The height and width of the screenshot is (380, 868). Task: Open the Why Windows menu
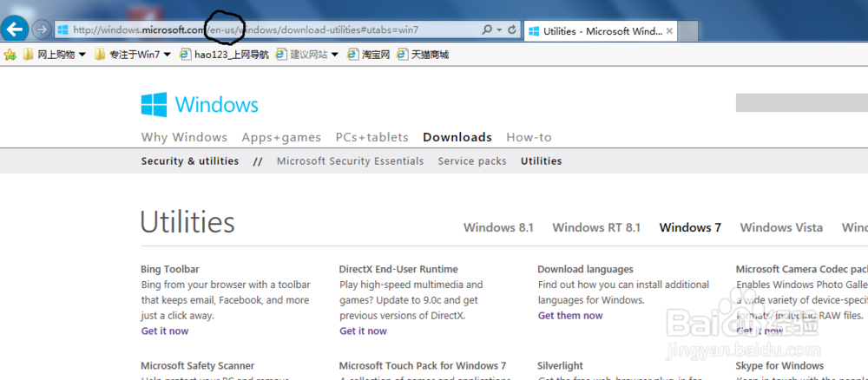(184, 137)
